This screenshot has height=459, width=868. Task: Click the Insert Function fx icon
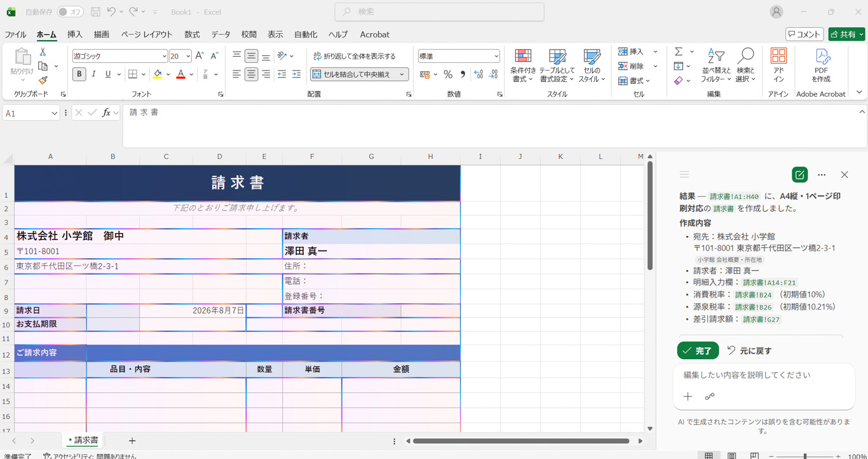[x=107, y=113]
